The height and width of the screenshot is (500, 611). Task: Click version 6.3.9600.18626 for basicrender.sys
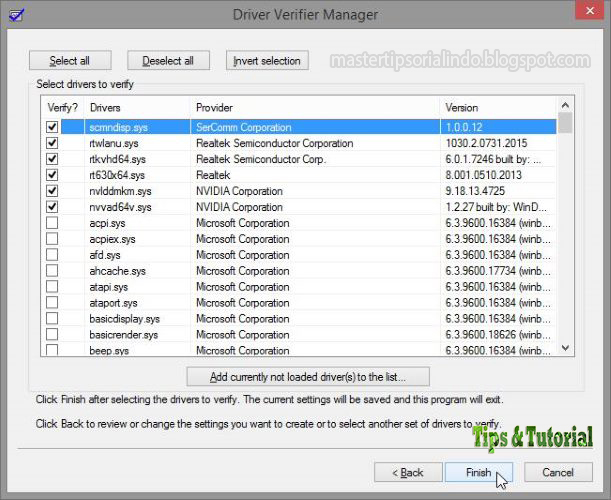click(x=498, y=335)
